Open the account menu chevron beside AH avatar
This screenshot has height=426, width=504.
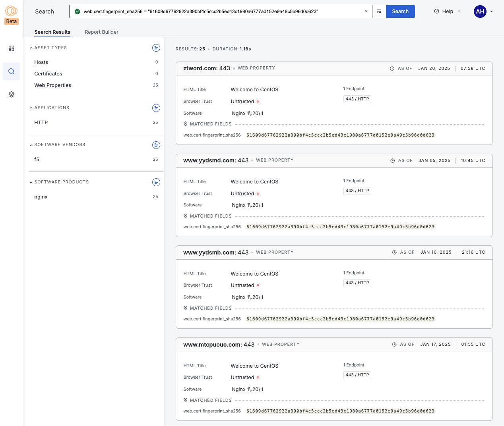[492, 12]
